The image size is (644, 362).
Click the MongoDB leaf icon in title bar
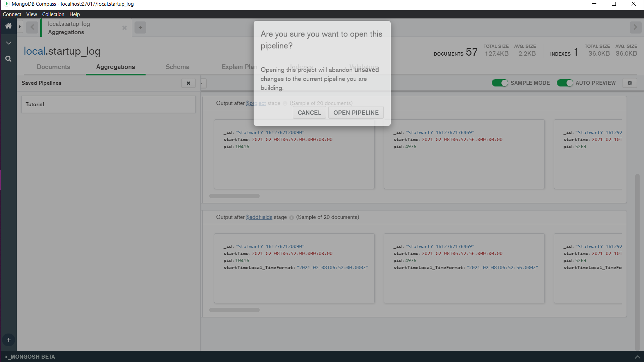(6, 4)
